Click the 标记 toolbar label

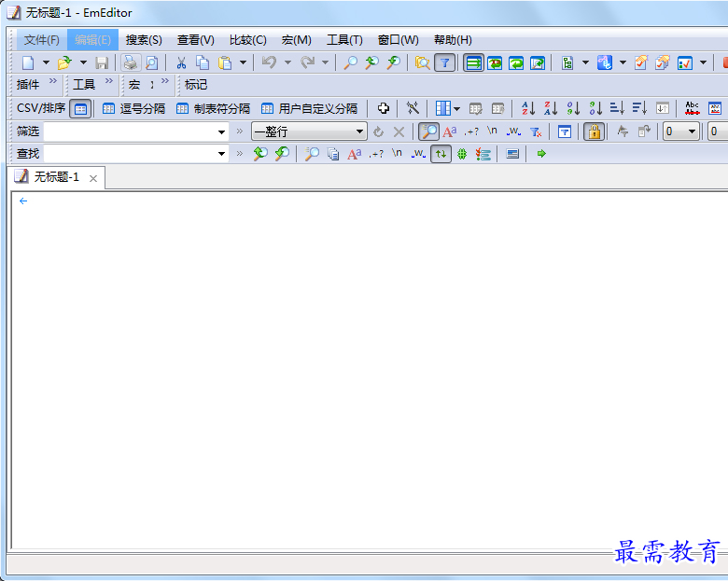pos(195,85)
